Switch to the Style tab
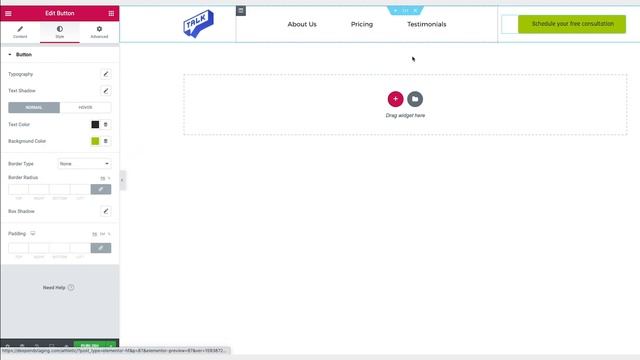 [60, 32]
